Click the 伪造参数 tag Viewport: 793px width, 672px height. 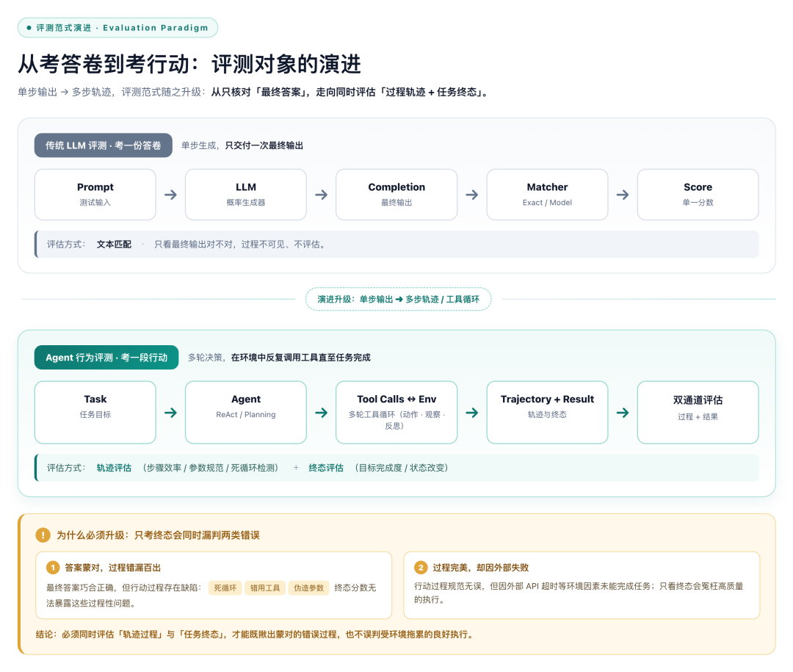coord(308,588)
